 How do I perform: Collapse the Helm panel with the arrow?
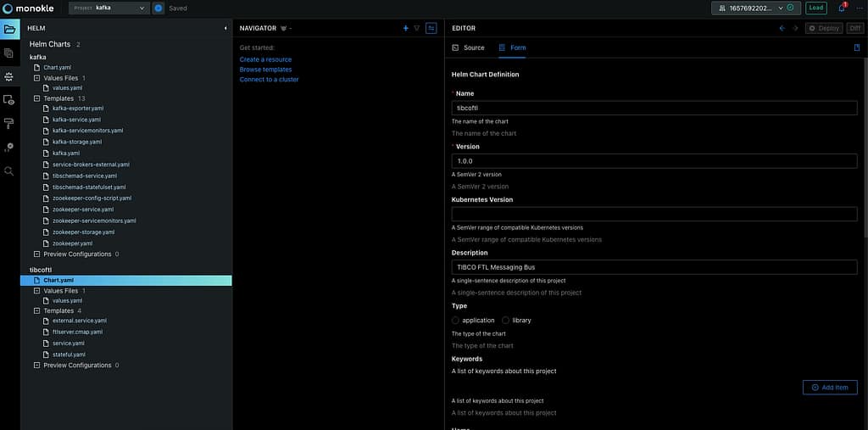(225, 28)
